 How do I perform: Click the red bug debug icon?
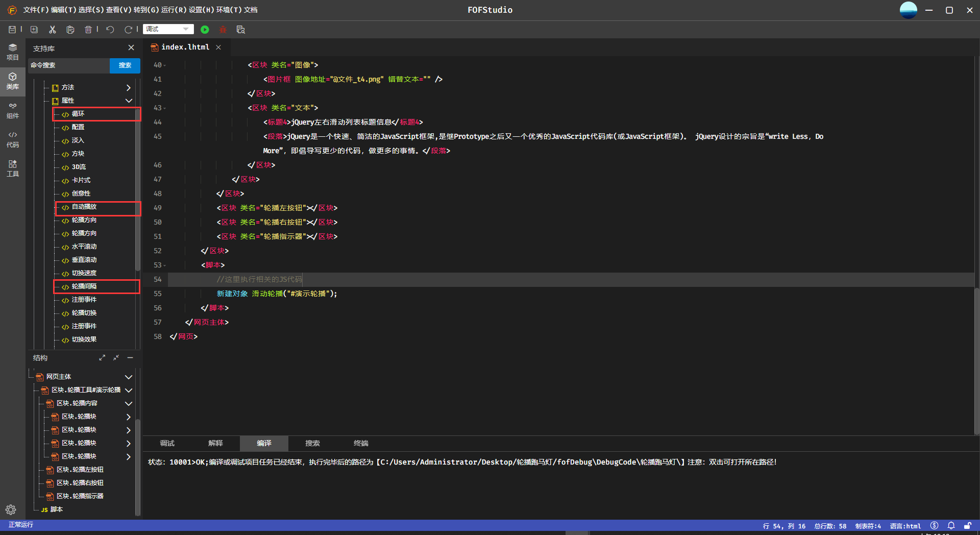(x=223, y=30)
